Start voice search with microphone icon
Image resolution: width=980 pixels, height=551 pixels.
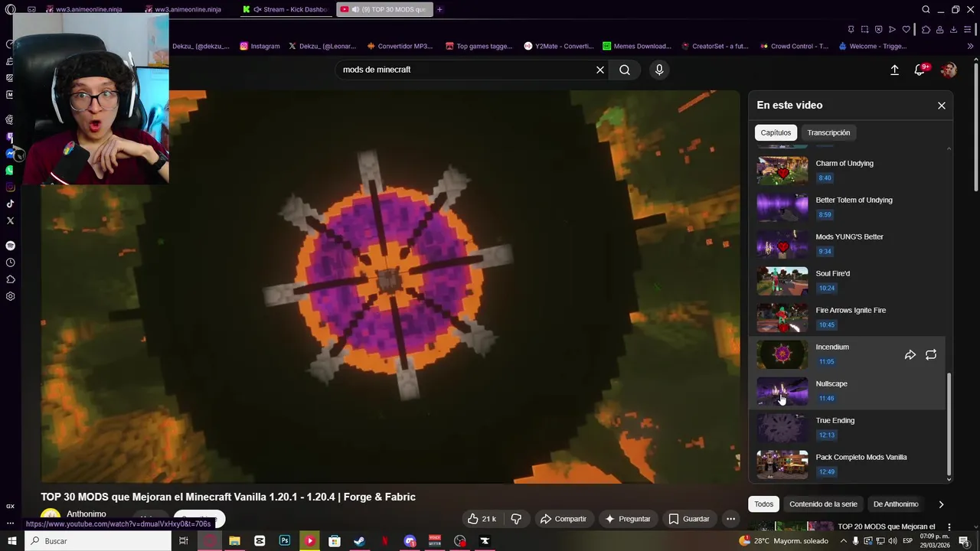pyautogui.click(x=659, y=70)
